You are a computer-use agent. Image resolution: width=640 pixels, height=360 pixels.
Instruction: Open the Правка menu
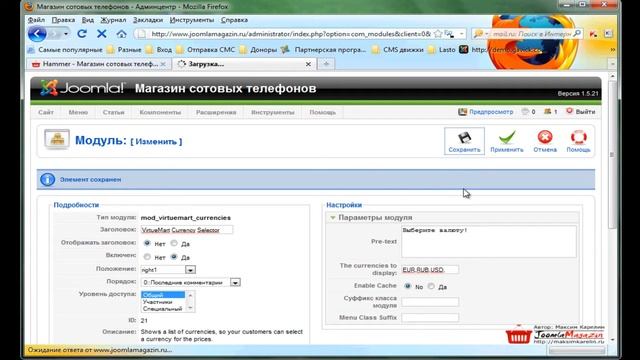coord(63,20)
